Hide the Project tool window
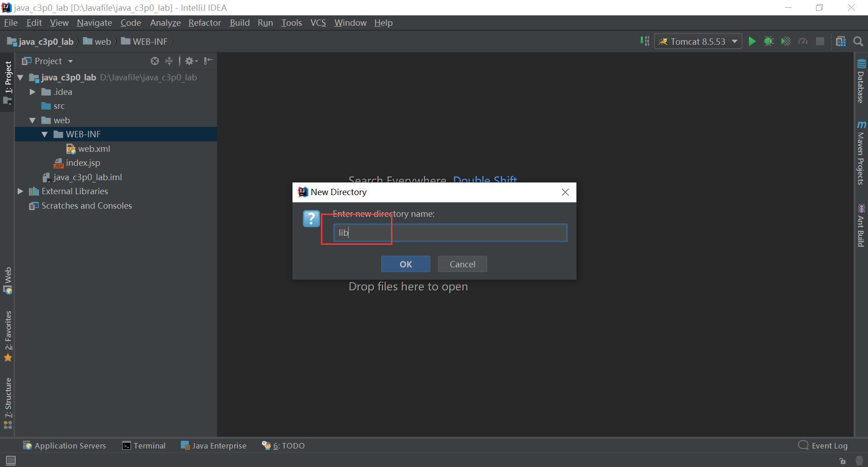Viewport: 868px width, 467px height. tap(208, 61)
